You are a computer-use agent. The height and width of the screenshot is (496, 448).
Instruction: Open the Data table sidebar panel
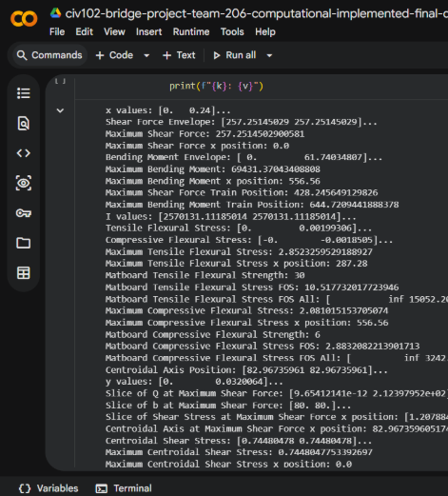click(24, 273)
